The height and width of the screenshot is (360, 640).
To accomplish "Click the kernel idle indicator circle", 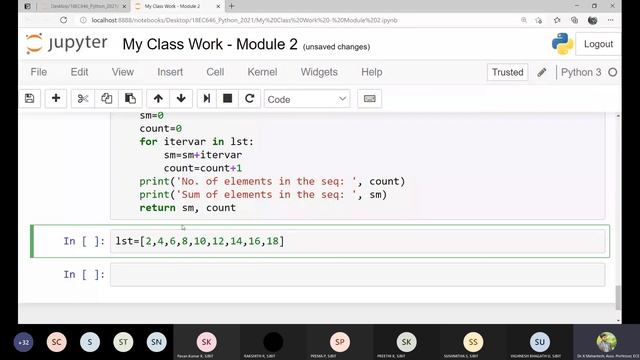I will coord(612,72).
